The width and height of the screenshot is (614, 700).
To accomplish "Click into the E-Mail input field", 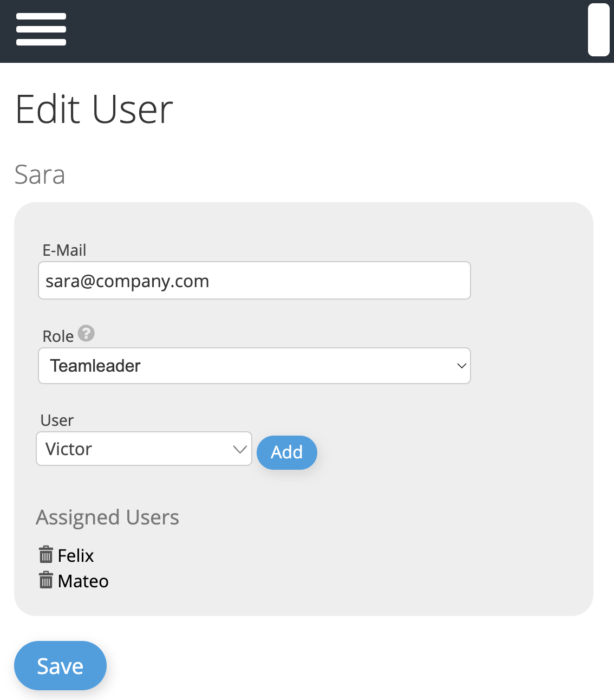I will click(x=254, y=281).
